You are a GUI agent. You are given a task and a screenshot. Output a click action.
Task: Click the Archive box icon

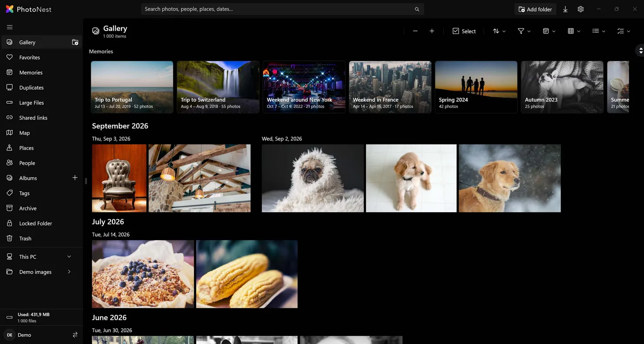[10, 208]
